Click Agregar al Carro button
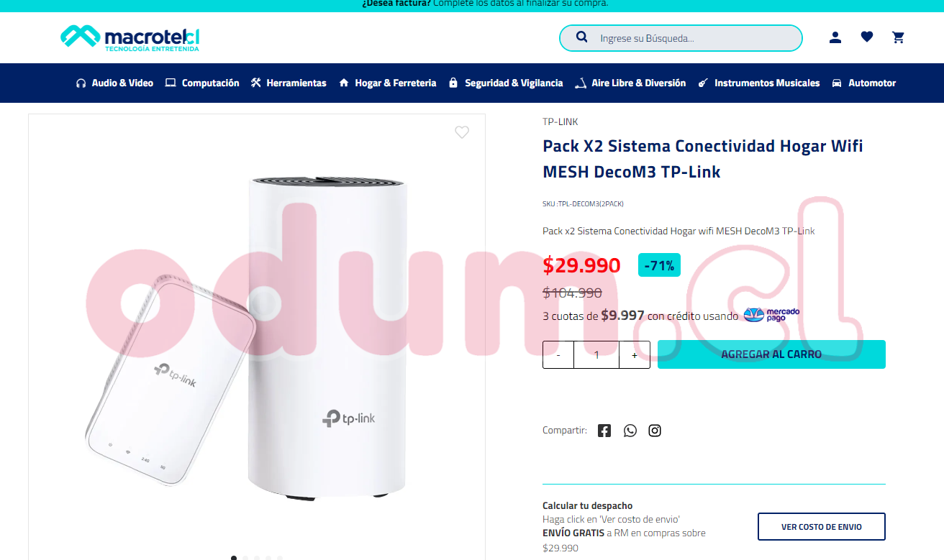 (771, 354)
